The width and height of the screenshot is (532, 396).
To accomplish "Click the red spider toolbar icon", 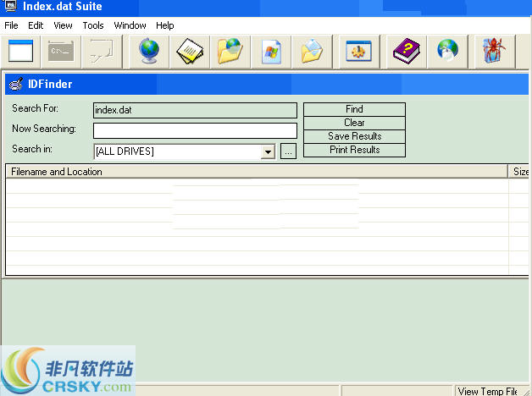I will pyautogui.click(x=495, y=51).
